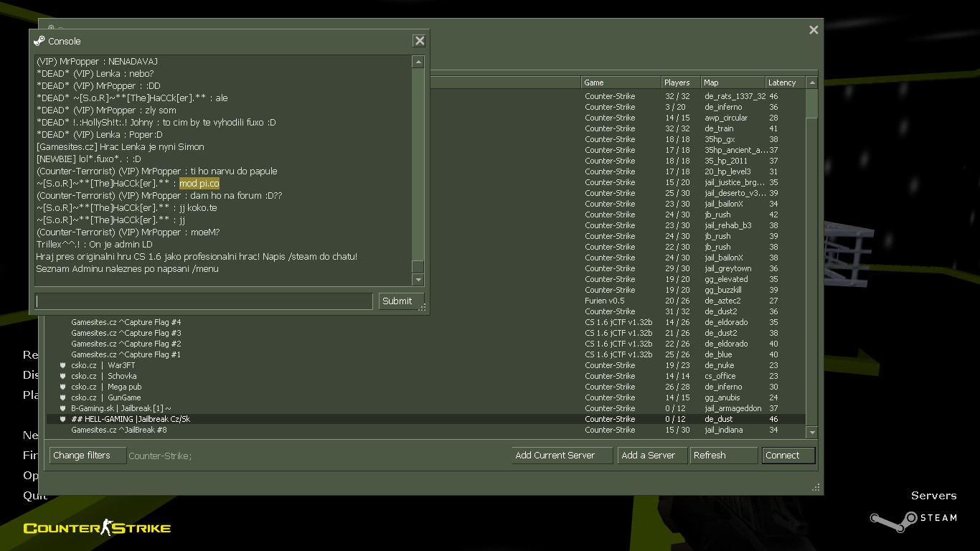The height and width of the screenshot is (551, 980).
Task: Click the secure shield icon for csko.cz GunGame
Action: click(63, 397)
